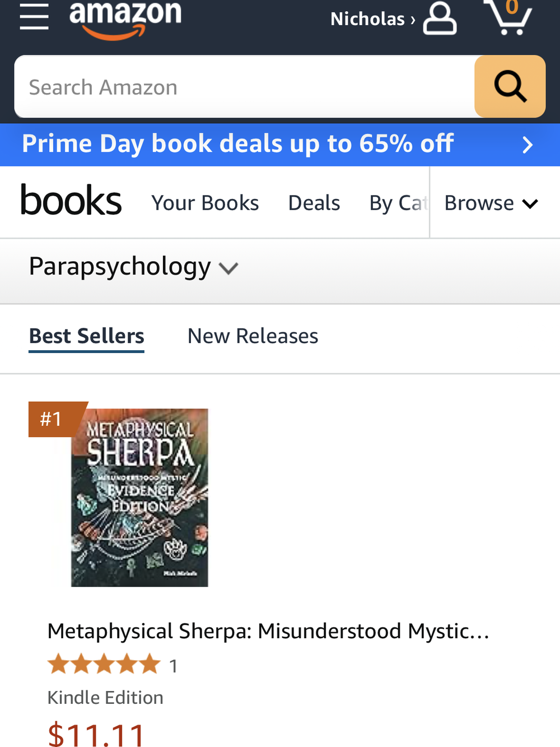Open the By Category navigation item
The width and height of the screenshot is (560, 747).
[x=398, y=203]
